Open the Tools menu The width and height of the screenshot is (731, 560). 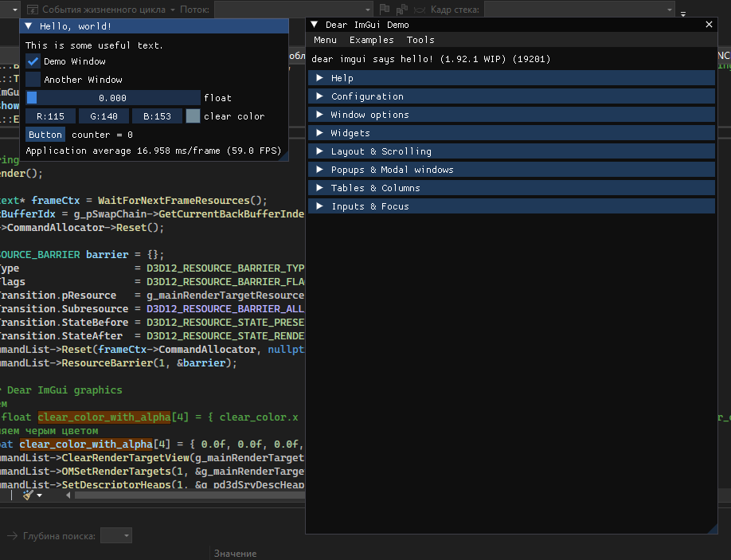pyautogui.click(x=420, y=40)
